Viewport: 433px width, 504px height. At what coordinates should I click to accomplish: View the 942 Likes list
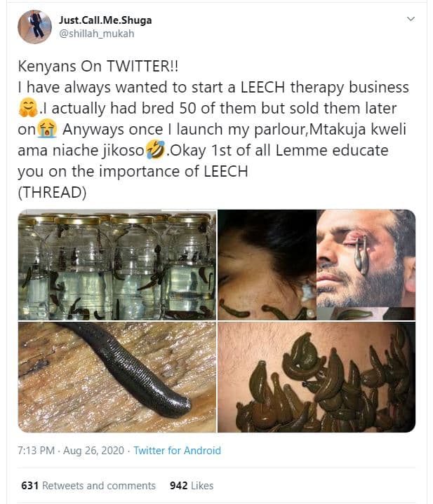click(x=191, y=485)
